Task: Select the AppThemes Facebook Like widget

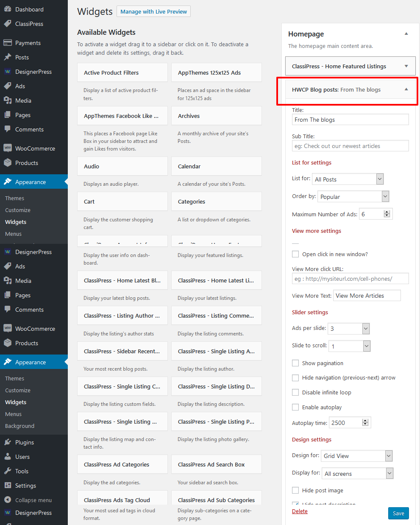Action: click(x=122, y=116)
